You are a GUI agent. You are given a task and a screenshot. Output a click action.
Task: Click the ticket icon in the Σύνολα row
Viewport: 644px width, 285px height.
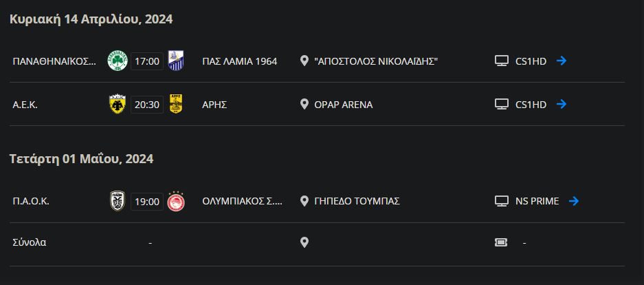[x=502, y=242]
